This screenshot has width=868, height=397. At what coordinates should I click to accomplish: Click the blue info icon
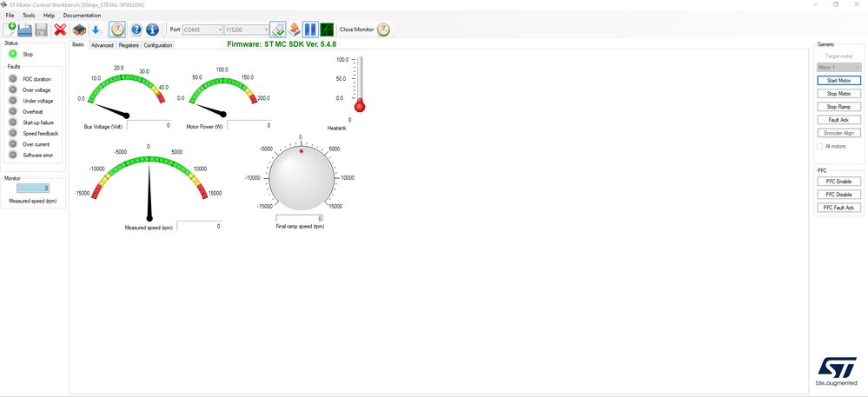[x=152, y=30]
